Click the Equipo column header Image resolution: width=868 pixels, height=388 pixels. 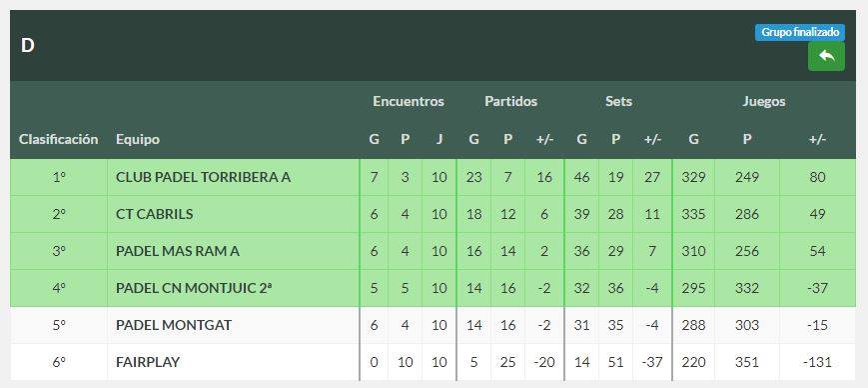[138, 140]
